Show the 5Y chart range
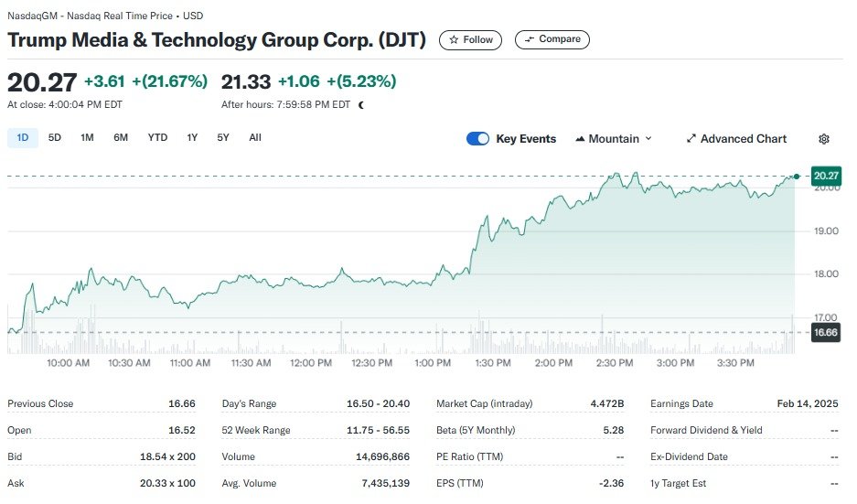 [223, 138]
